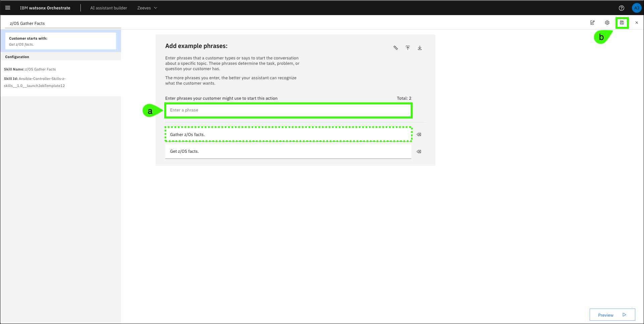Delete the 'Get z/OS facts.' phrase
Viewport: 644px width, 324px height.
tap(419, 152)
